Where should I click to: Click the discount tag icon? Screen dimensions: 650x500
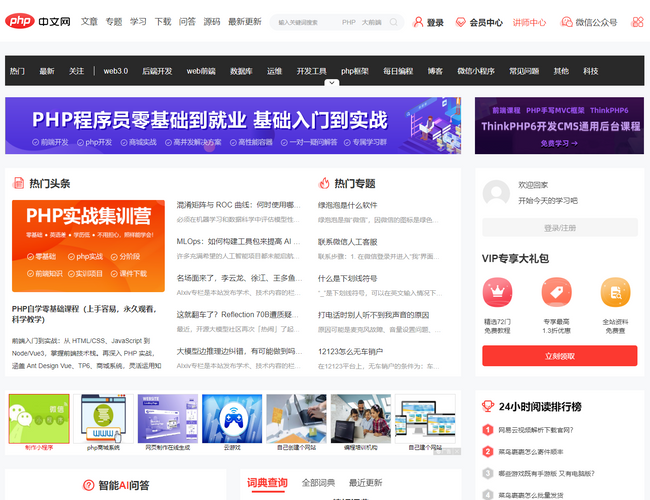click(x=557, y=293)
